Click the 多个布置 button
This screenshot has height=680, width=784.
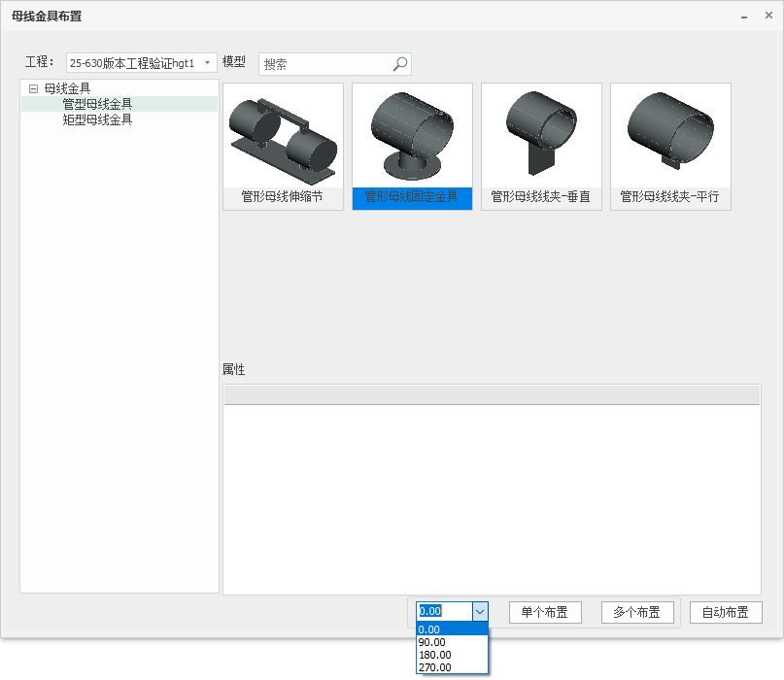click(637, 612)
